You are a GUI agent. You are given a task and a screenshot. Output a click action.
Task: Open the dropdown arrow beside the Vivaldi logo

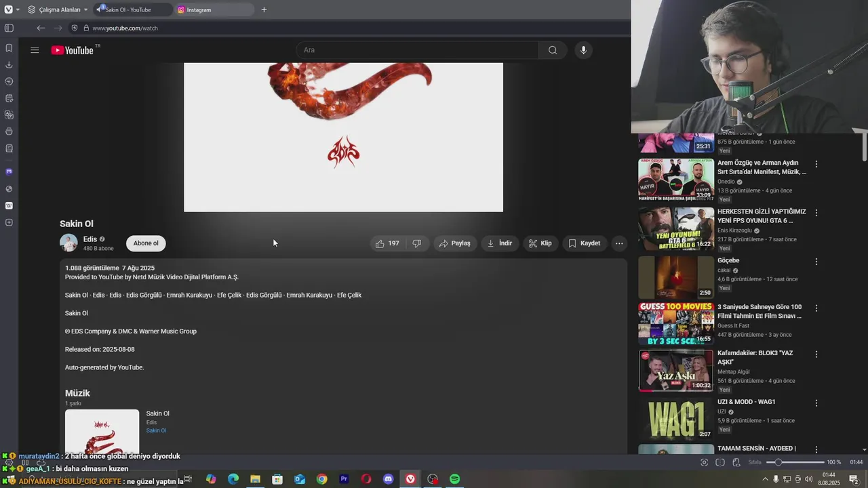(18, 9)
